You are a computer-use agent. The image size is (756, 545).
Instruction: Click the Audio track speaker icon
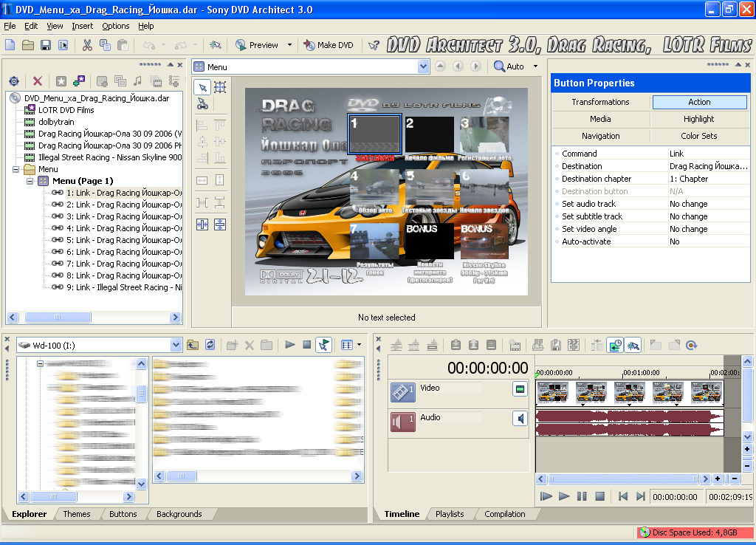[402, 421]
